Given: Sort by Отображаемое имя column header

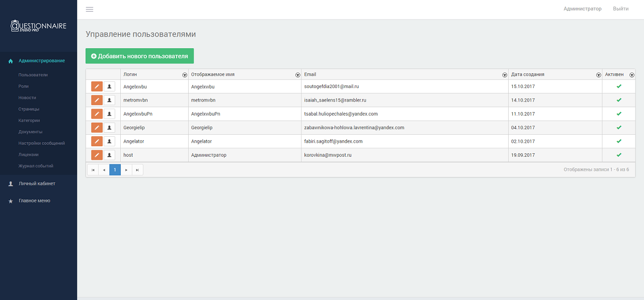Looking at the screenshot, I should point(213,74).
